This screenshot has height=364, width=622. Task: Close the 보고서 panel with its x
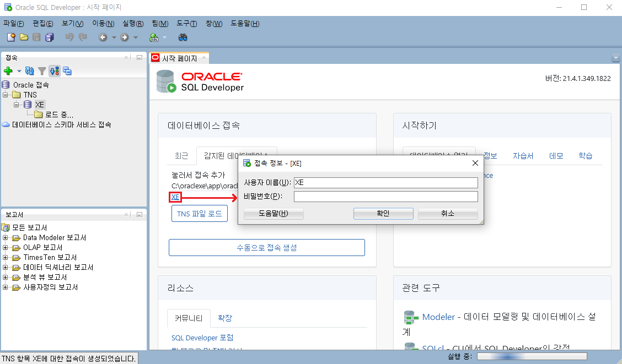click(x=126, y=214)
